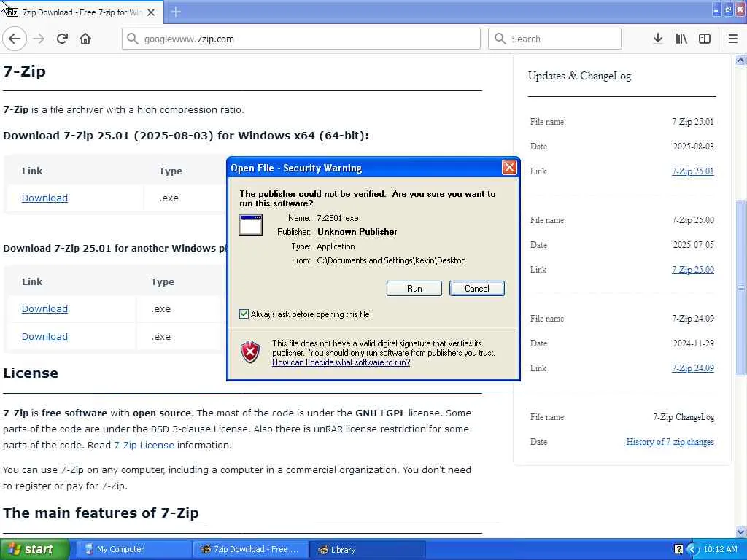Switch to Library window in taskbar

367,550
